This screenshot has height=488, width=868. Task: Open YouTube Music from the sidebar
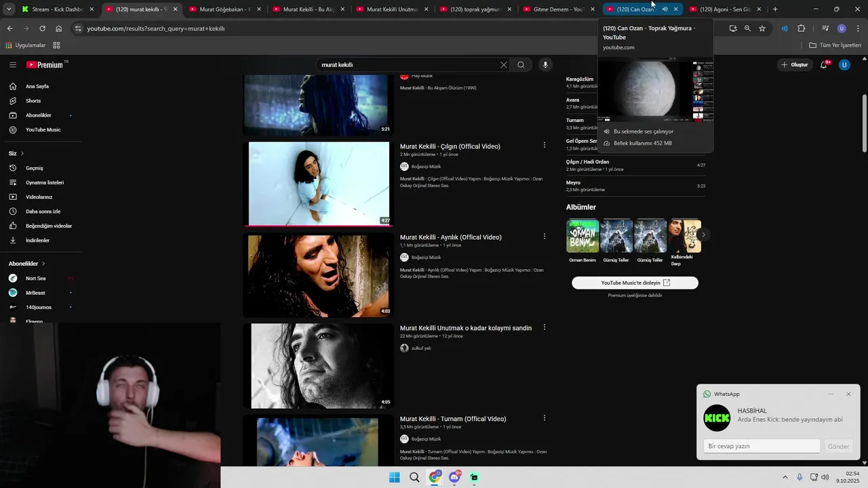[43, 129]
